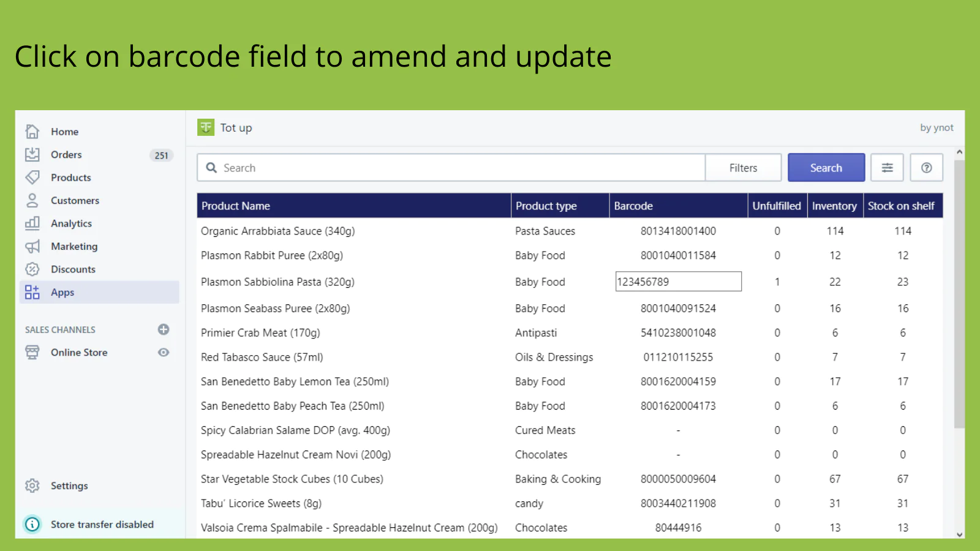Sort by Product Name column header
980x551 pixels.
tap(354, 206)
